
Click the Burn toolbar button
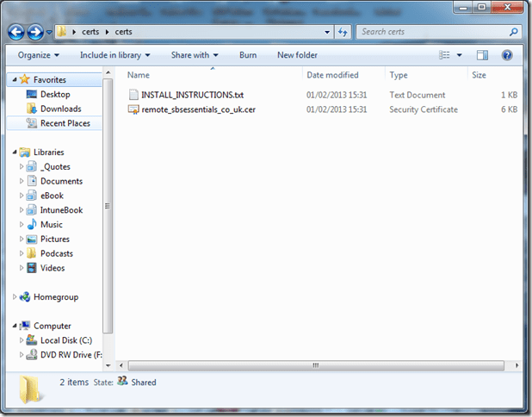(248, 55)
